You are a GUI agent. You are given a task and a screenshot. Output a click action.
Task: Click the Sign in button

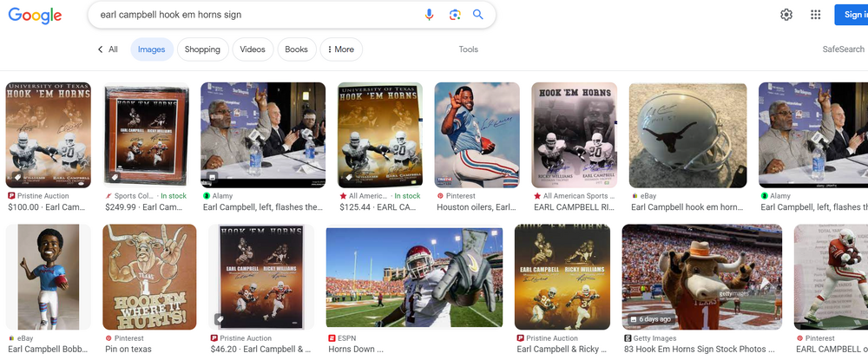click(x=851, y=15)
